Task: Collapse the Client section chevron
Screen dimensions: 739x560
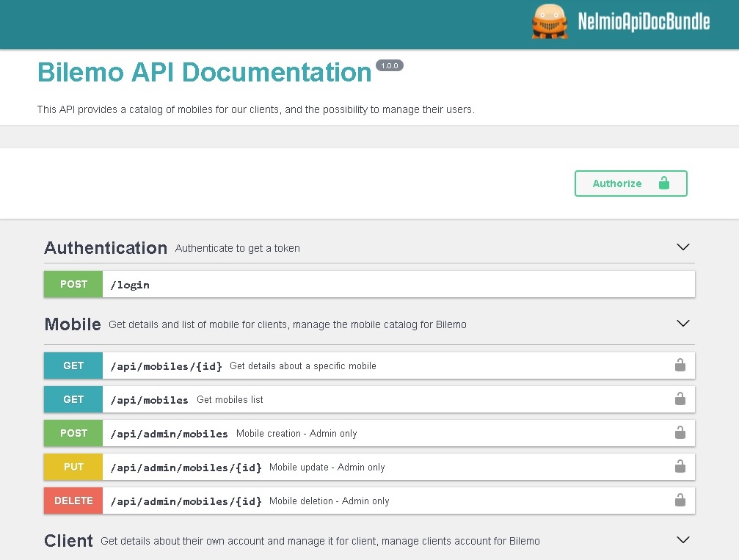Action: pos(683,539)
